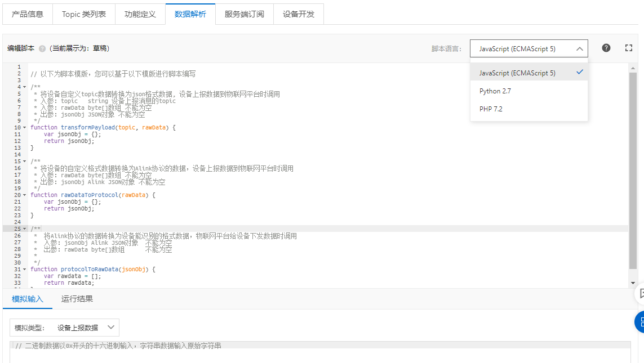
Task: Fold the rawDataToProtocol function at line 20
Action: point(24,195)
